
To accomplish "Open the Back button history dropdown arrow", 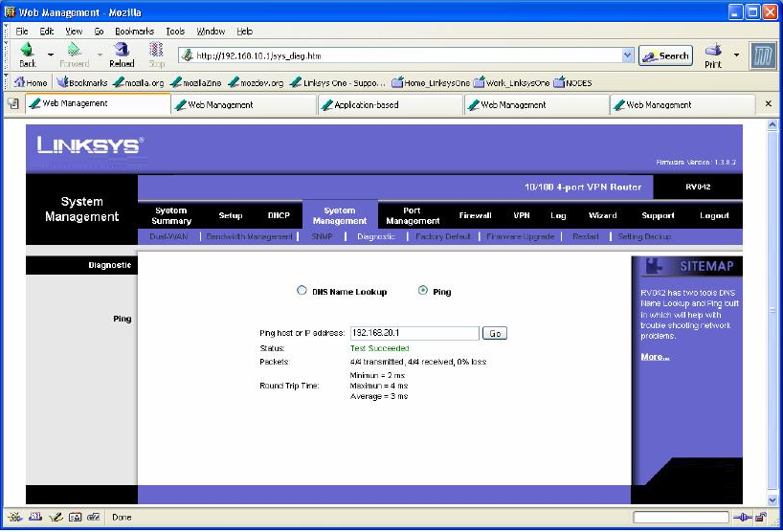I will point(51,54).
